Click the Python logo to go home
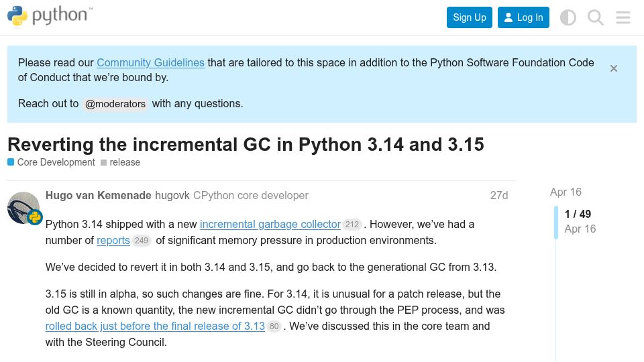Screen dimensions: 644x362 point(50,16)
